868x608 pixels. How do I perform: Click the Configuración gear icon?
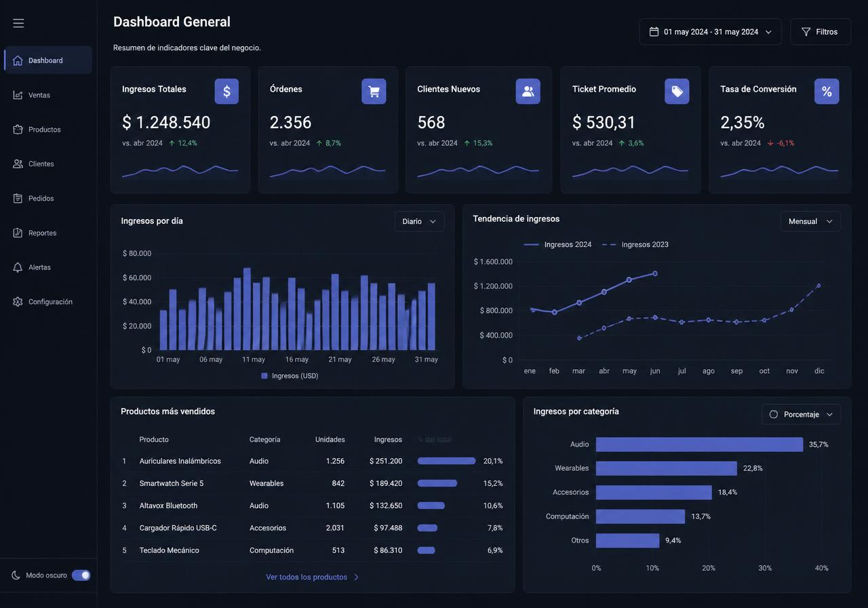click(18, 302)
